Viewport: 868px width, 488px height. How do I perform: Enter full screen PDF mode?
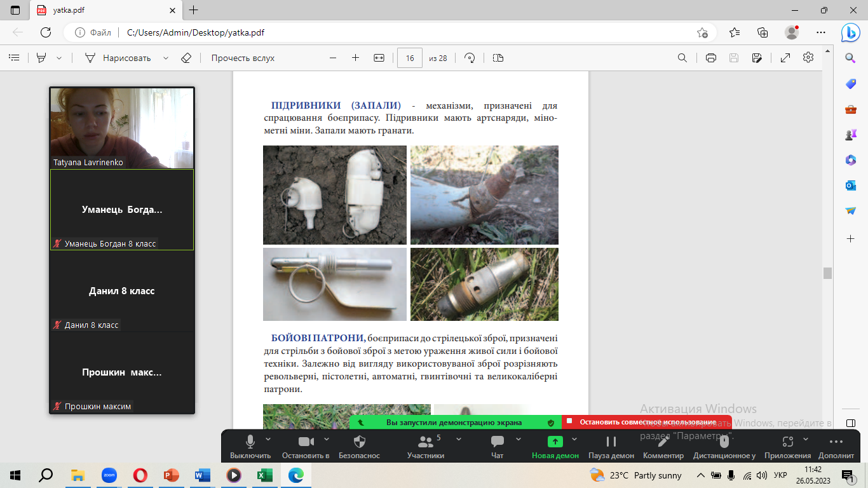(x=785, y=58)
